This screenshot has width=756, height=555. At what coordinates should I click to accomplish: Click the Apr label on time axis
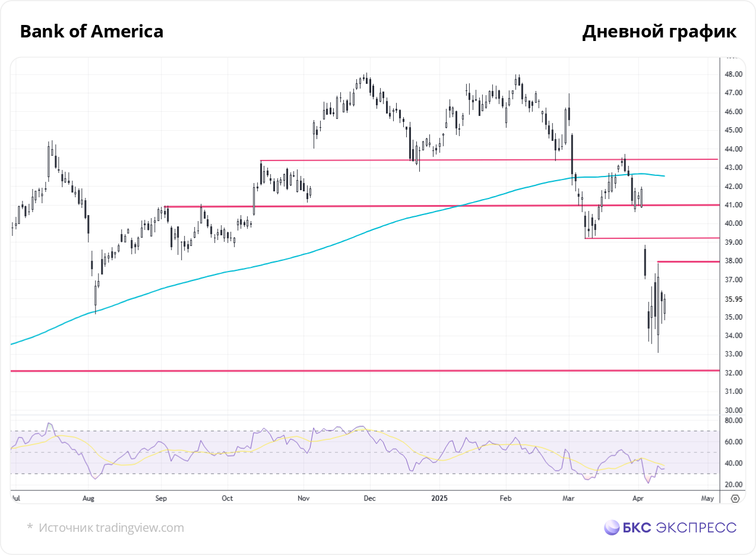pos(638,499)
